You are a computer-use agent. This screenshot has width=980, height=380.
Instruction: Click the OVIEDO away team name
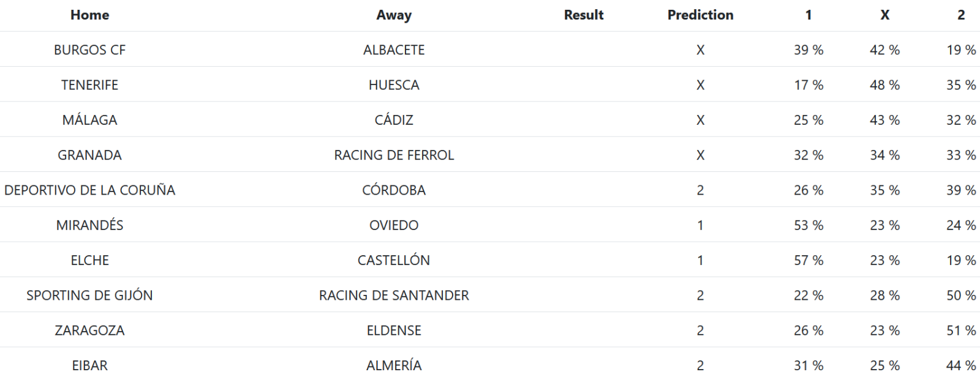[x=394, y=225]
